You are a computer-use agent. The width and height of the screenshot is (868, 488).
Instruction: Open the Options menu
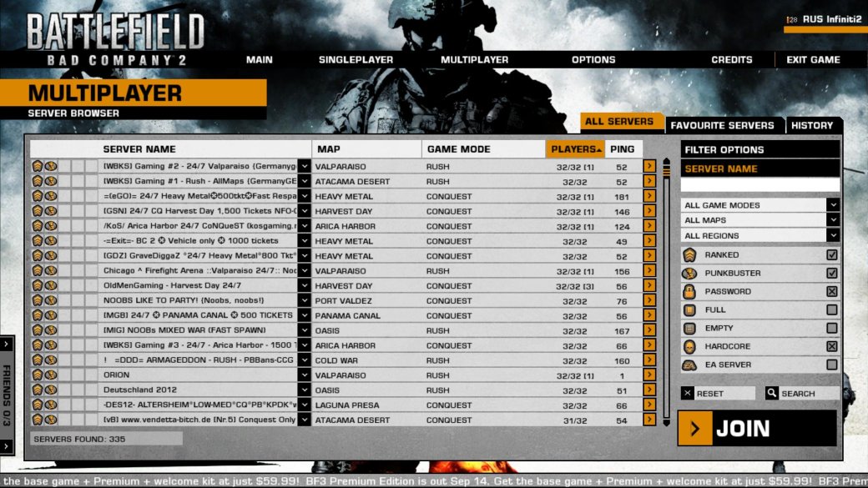[x=593, y=60]
